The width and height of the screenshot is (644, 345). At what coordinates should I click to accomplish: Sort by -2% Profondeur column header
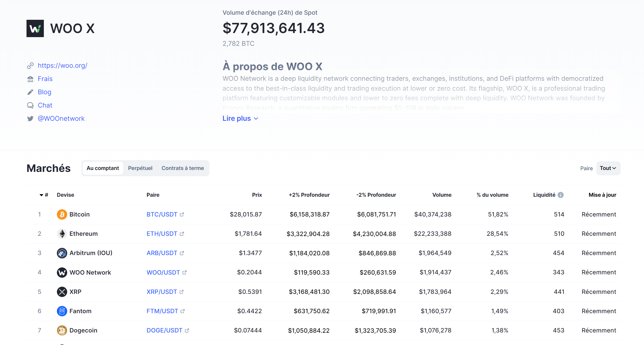(x=376, y=195)
